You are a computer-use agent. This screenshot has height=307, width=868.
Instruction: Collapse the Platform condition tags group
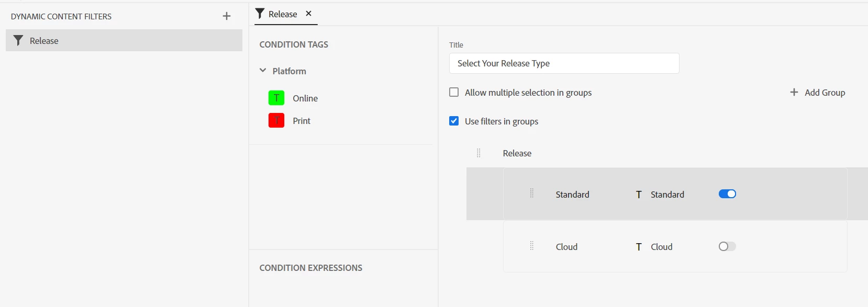263,71
